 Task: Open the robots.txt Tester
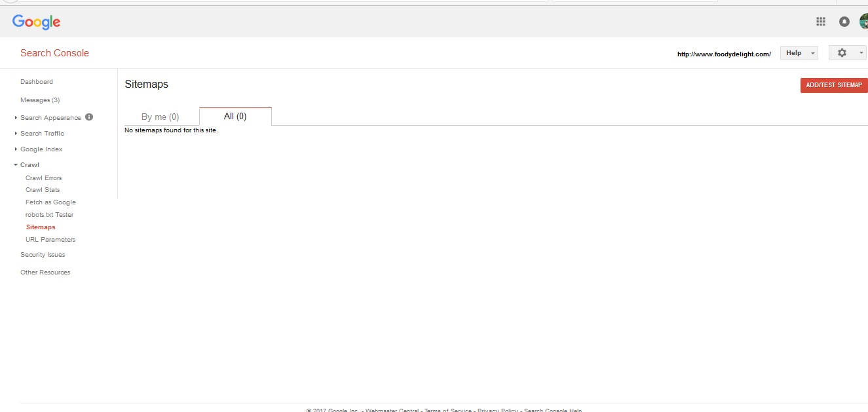[x=49, y=215]
